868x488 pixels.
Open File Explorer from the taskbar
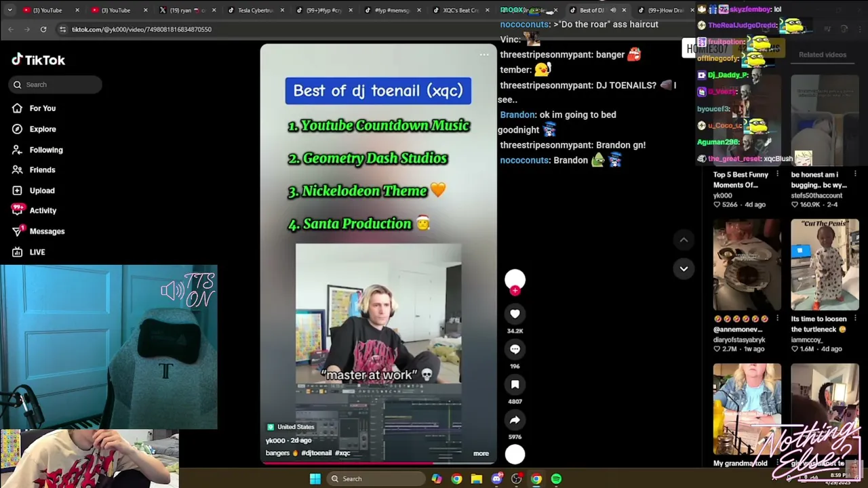click(x=477, y=479)
